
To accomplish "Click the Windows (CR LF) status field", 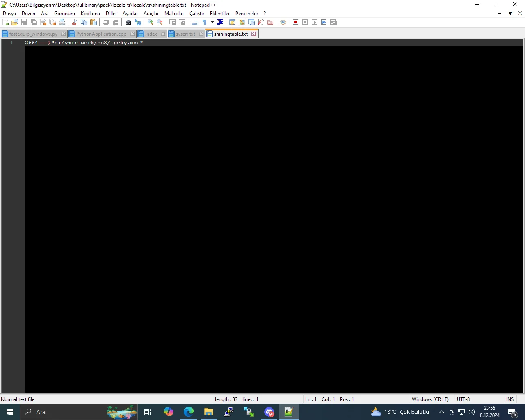I will pyautogui.click(x=430, y=399).
